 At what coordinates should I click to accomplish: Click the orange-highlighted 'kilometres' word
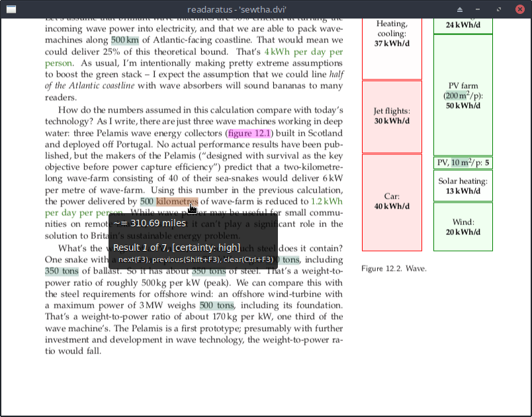click(x=177, y=201)
